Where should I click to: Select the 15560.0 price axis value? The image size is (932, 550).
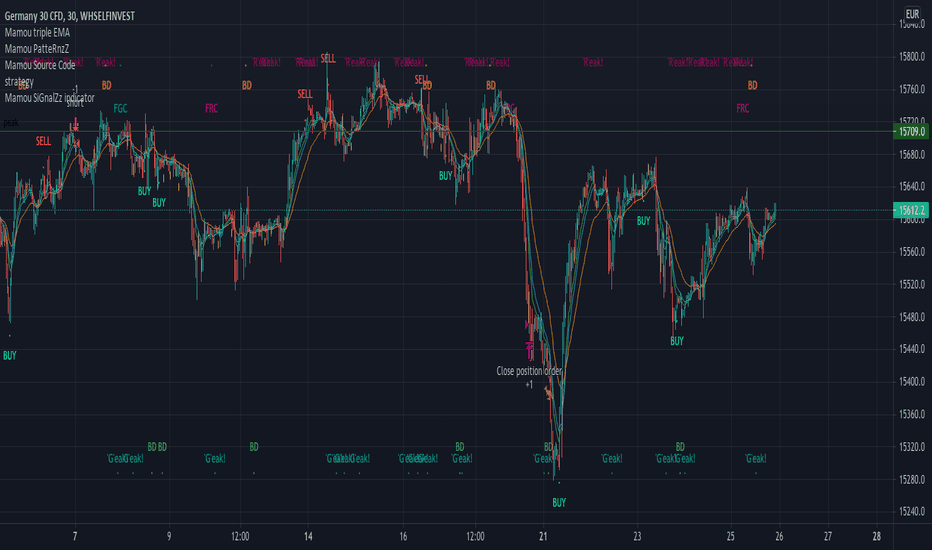point(912,252)
